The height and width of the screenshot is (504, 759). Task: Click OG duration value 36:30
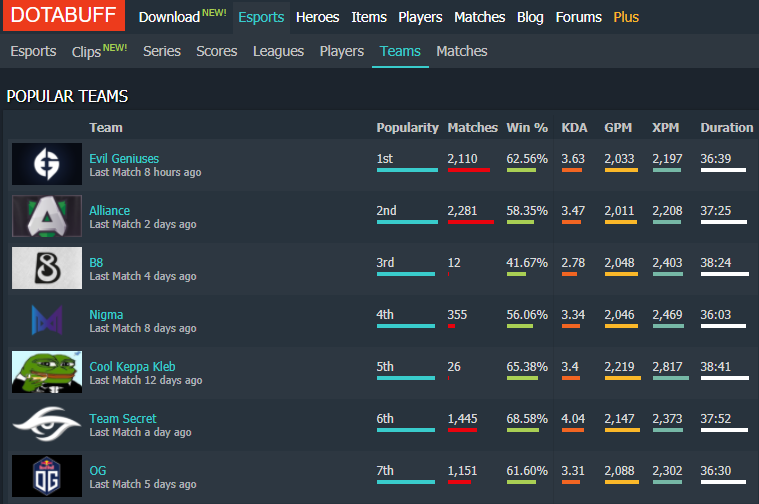[x=715, y=471]
